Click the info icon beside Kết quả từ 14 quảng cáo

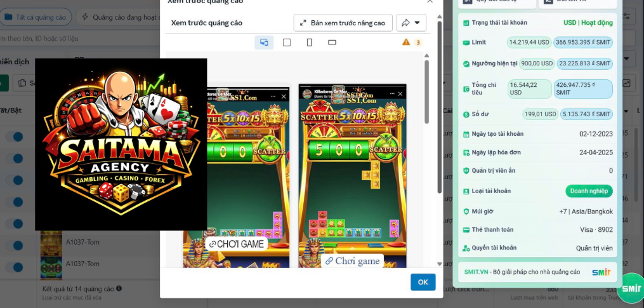(119, 289)
